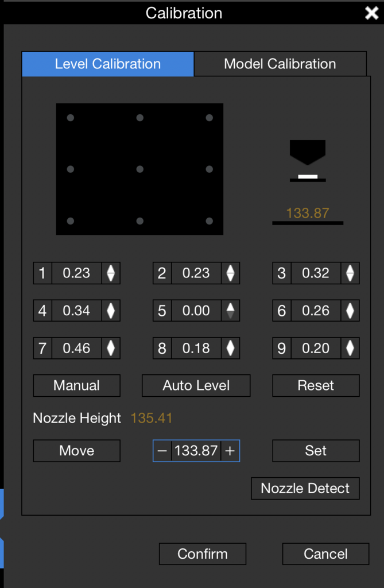The image size is (384, 588).
Task: Select point 8 number button
Action: (x=162, y=348)
